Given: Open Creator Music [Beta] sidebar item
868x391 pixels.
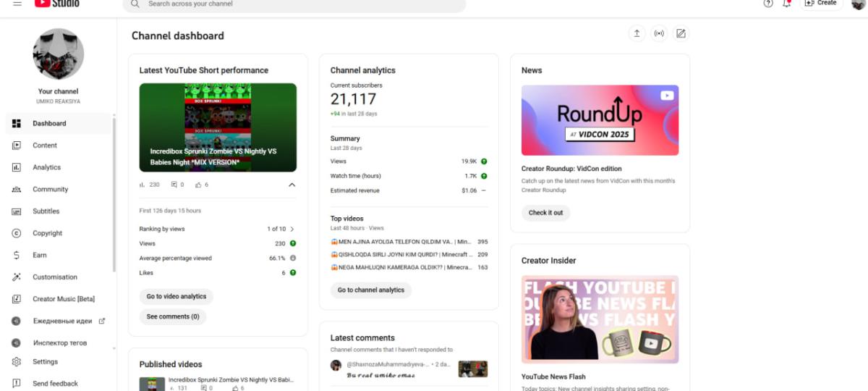Looking at the screenshot, I should pyautogui.click(x=58, y=299).
